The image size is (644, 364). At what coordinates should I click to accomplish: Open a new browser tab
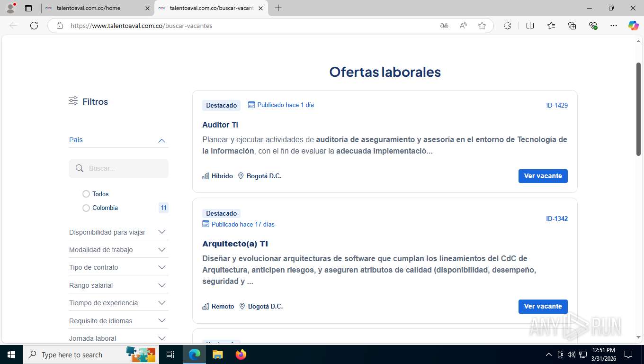click(x=278, y=8)
